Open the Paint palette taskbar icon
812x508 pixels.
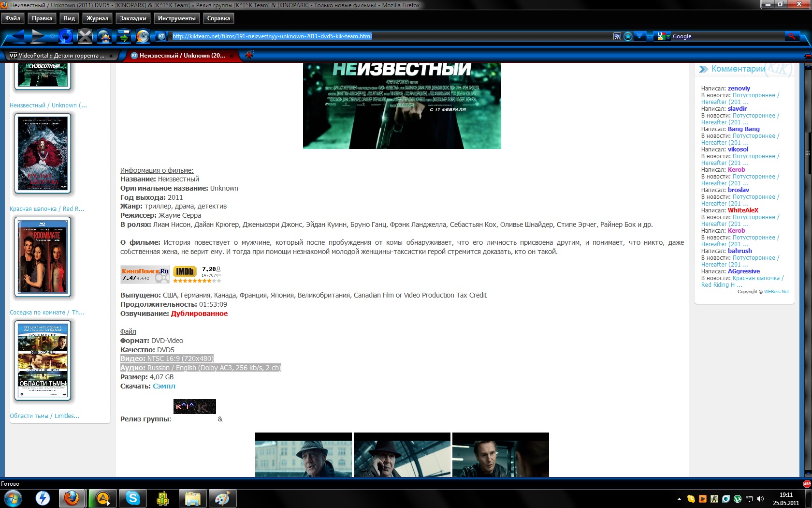(223, 498)
